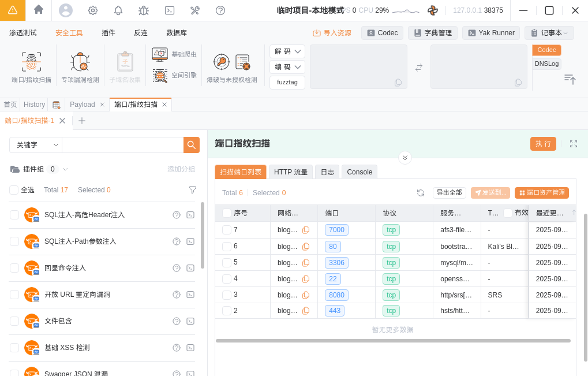Click the port table horizontal scrollbar

click(393, 341)
